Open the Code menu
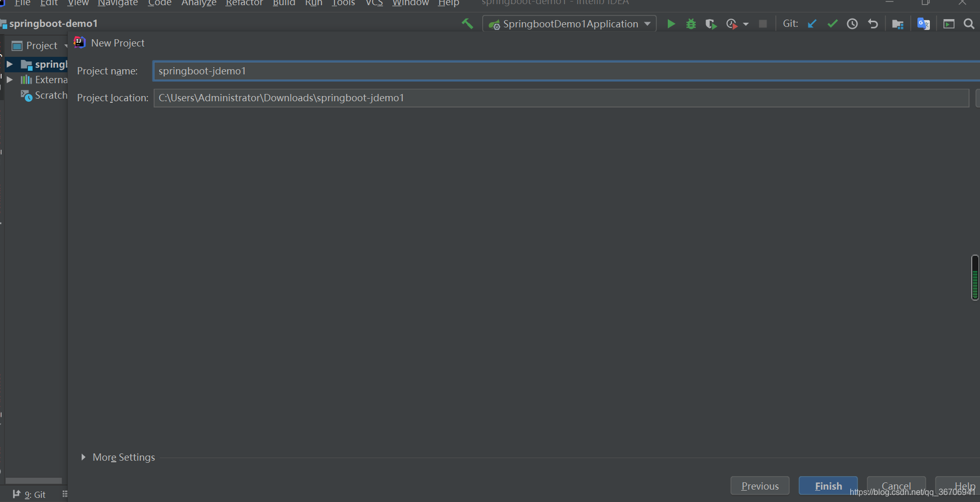Screen dimensions: 980x502 160,3
